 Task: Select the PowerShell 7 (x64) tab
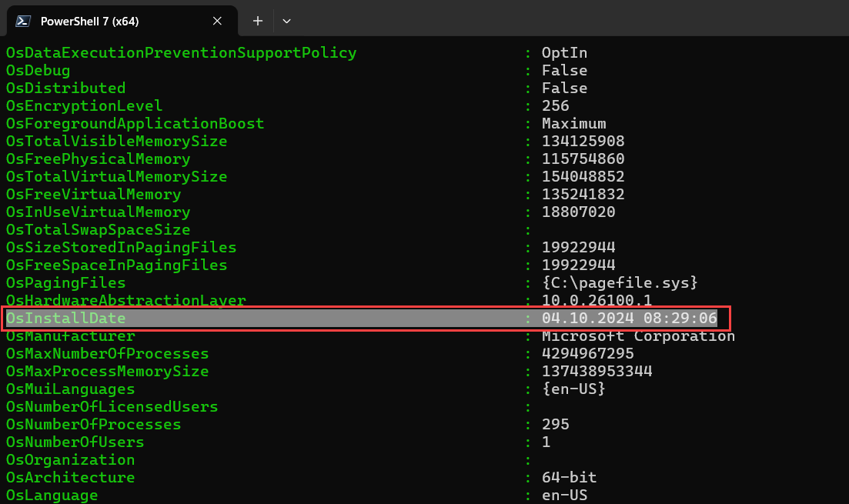(122, 21)
